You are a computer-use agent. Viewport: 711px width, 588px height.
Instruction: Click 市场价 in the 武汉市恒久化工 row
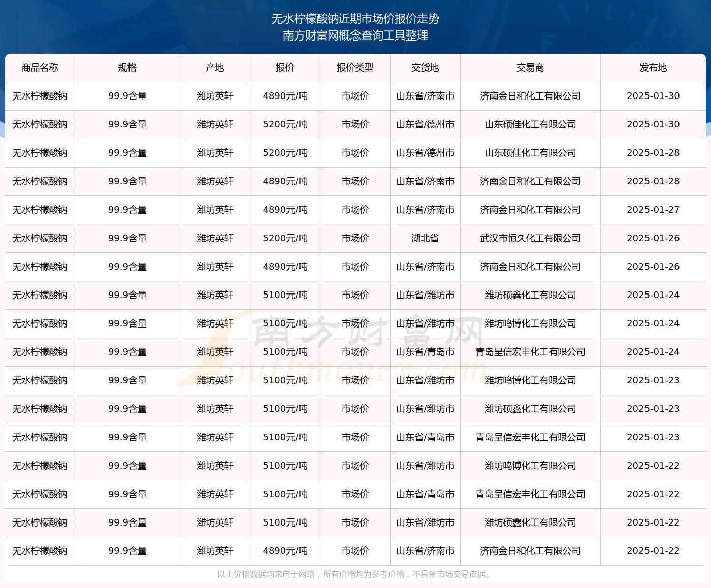[355, 238]
